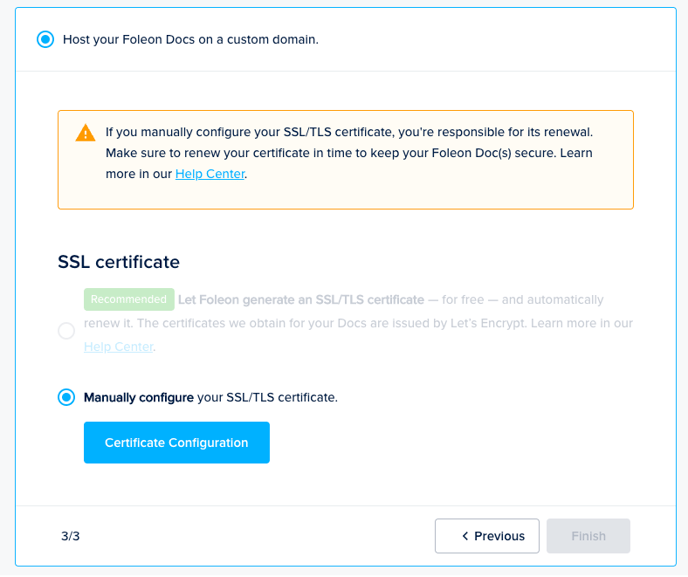Click the 'Host your Foleon Docs' label

(190, 40)
